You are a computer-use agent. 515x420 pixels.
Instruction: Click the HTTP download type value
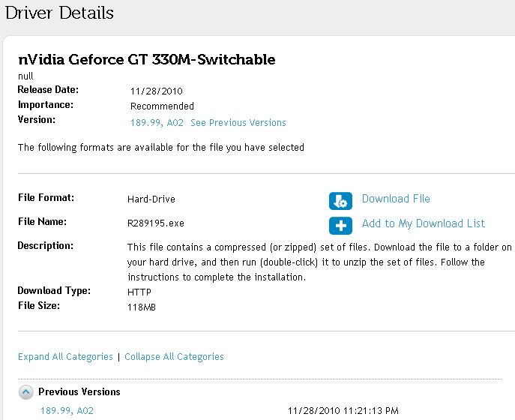click(x=139, y=292)
